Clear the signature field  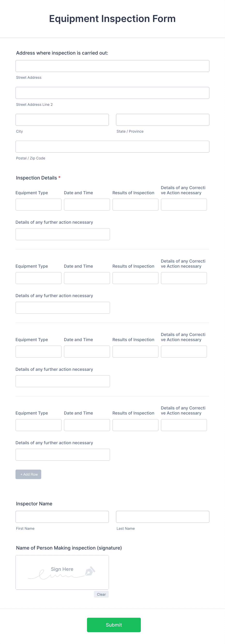point(101,594)
